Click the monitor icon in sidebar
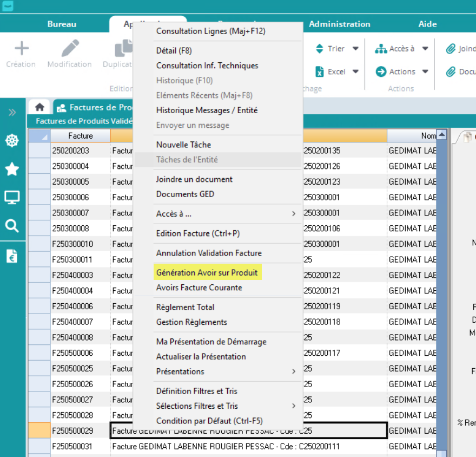 [x=12, y=198]
